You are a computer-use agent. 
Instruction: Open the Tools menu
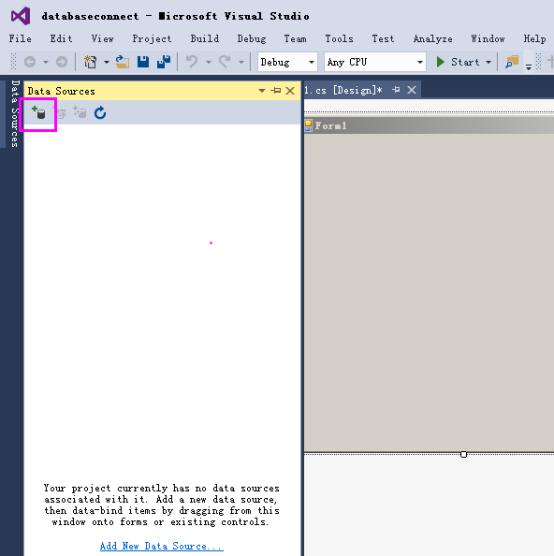pos(339,38)
